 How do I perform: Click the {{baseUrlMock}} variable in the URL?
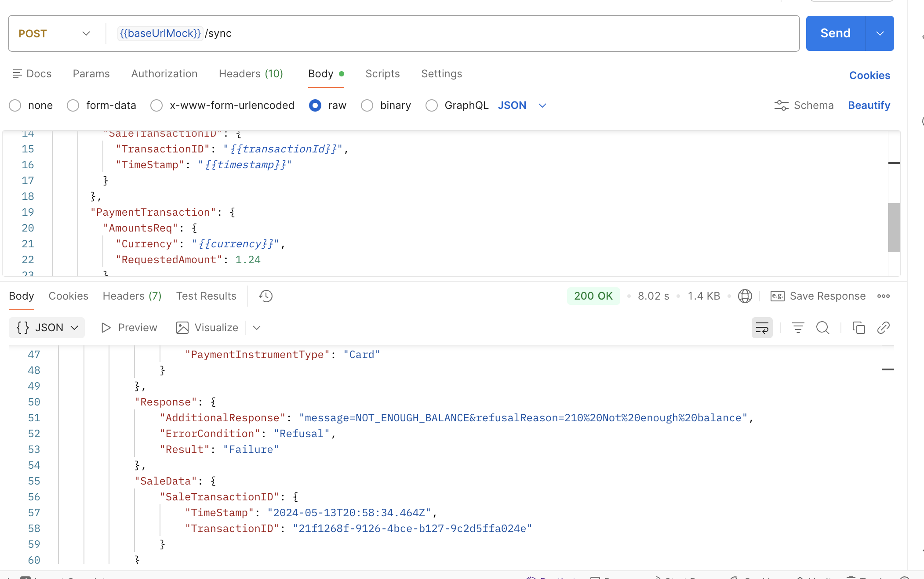click(160, 33)
